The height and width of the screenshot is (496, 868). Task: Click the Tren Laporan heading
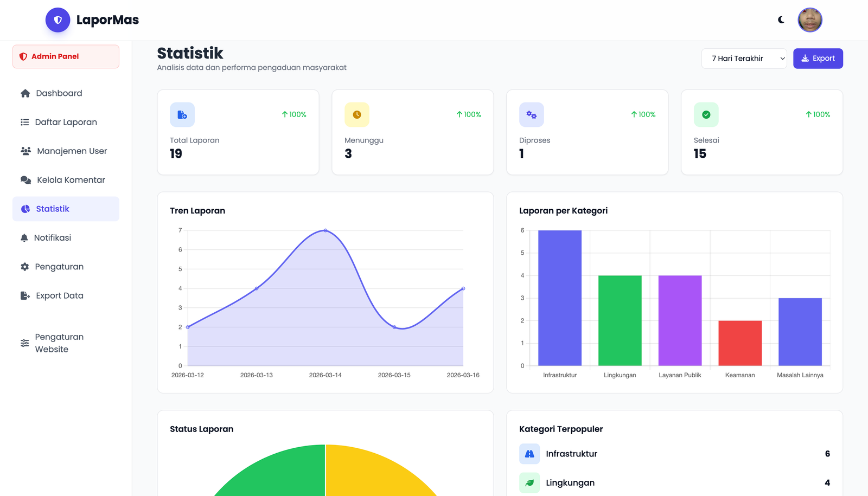click(x=197, y=211)
